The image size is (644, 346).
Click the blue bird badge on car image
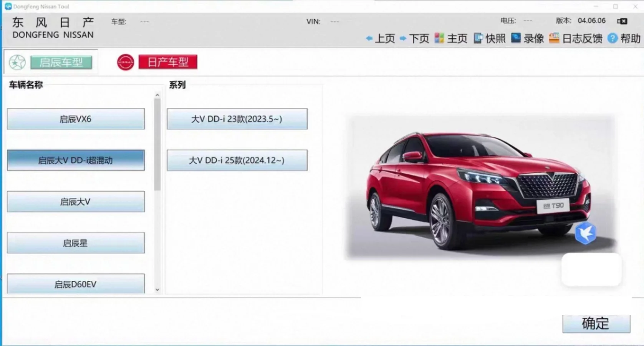pyautogui.click(x=585, y=233)
